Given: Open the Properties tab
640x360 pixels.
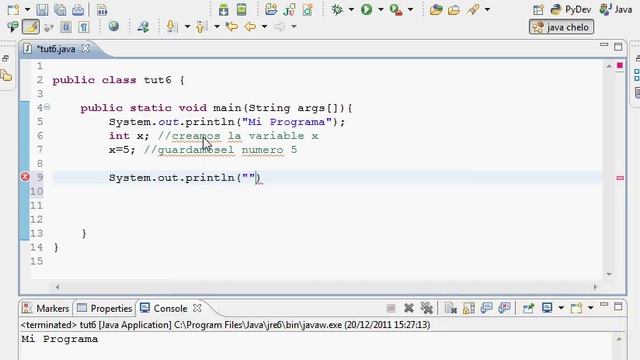Looking at the screenshot, I should click(x=104, y=308).
